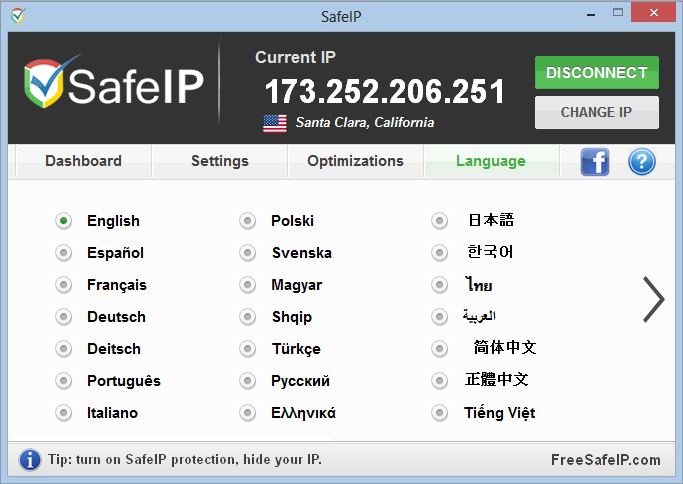Minimize the SafeIP window
683x484 pixels.
pos(591,14)
